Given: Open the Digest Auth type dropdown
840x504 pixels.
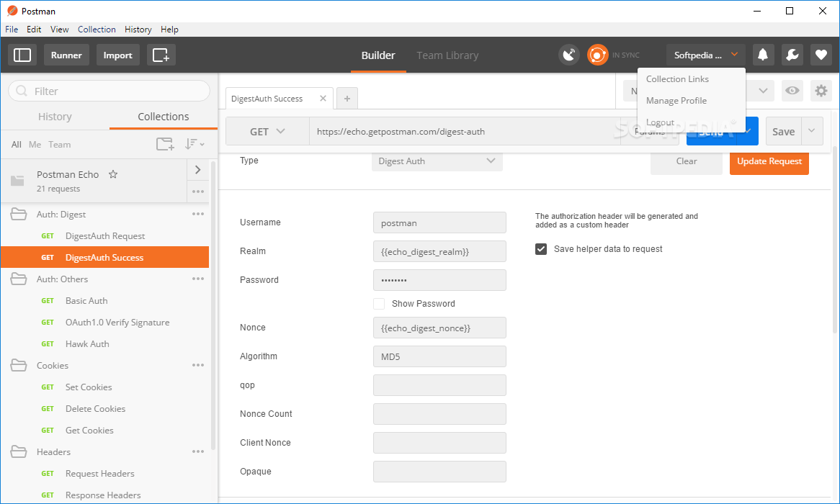Looking at the screenshot, I should click(437, 161).
